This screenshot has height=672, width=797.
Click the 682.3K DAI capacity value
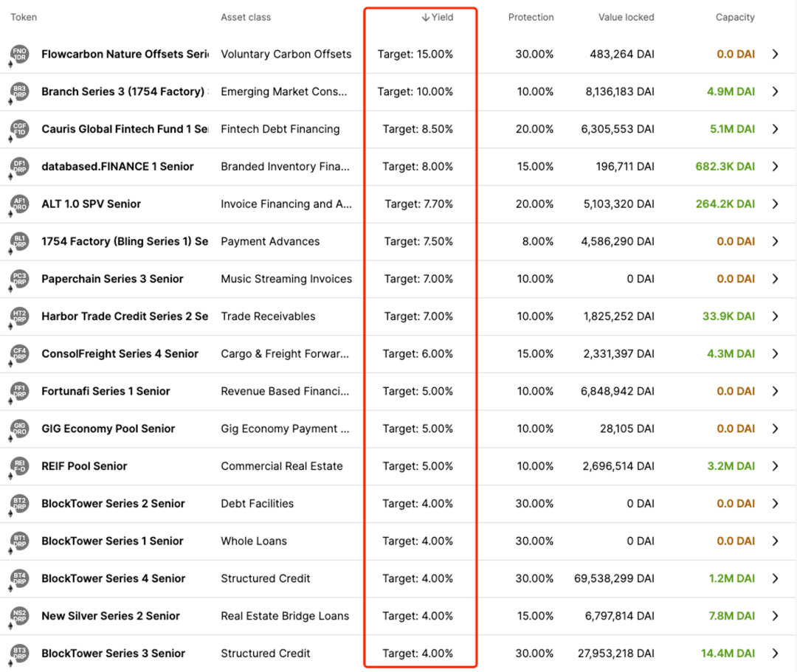pos(725,167)
